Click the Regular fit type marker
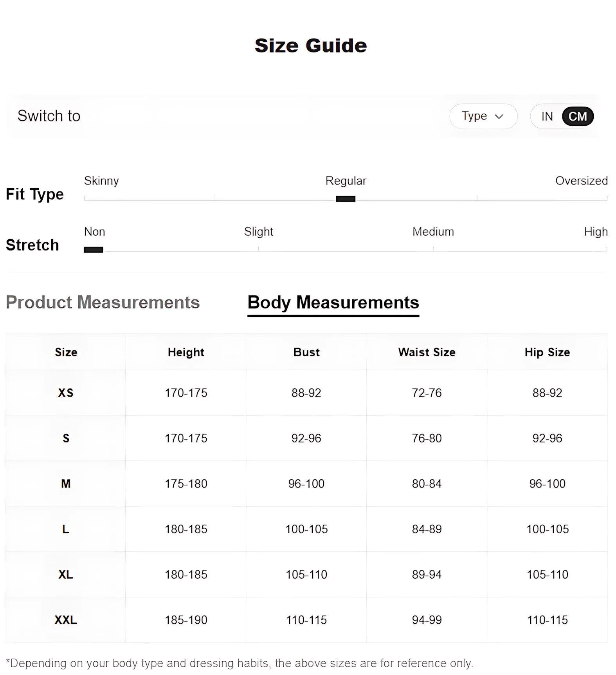 [x=346, y=199]
